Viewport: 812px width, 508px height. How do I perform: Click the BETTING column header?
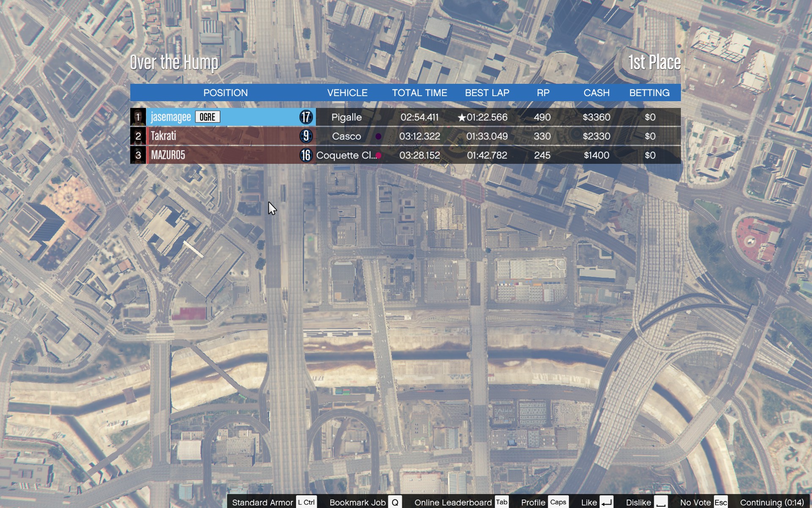tap(649, 93)
